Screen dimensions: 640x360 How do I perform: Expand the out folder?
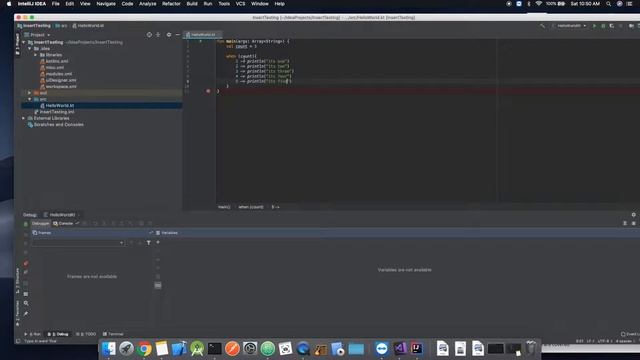click(x=29, y=93)
